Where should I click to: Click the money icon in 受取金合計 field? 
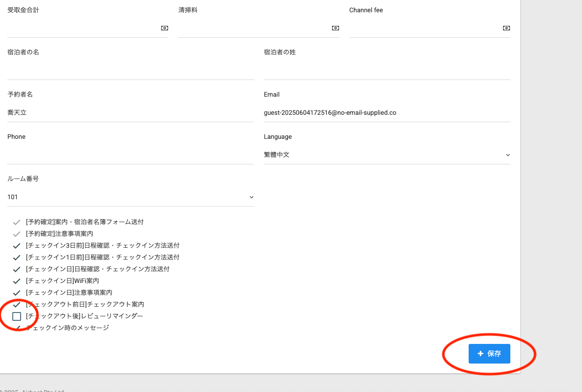click(x=164, y=28)
